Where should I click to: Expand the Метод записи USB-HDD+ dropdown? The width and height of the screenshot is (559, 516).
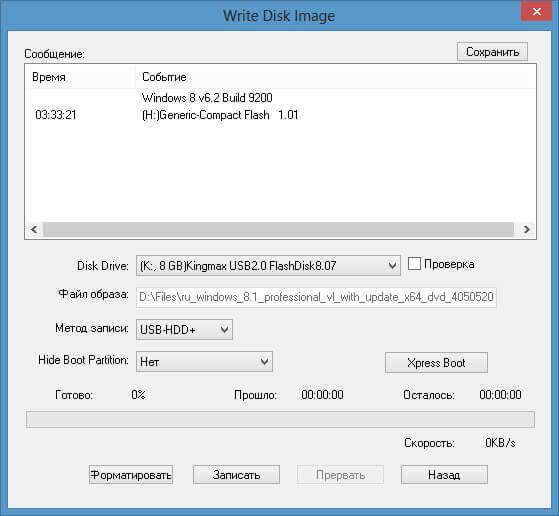[184, 329]
